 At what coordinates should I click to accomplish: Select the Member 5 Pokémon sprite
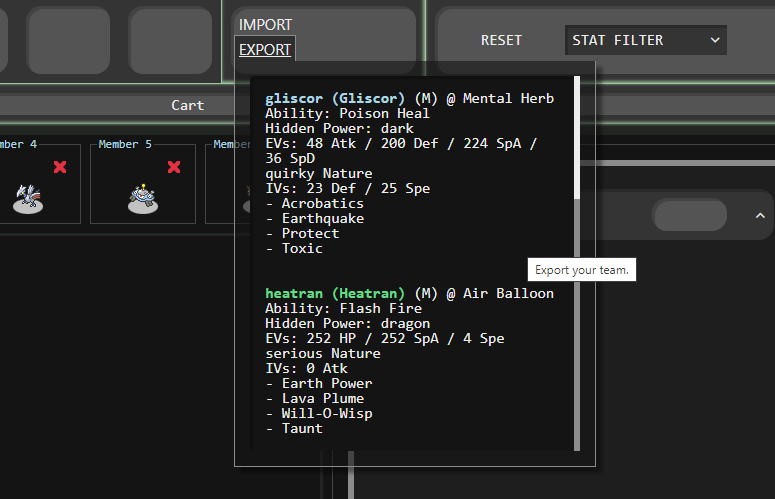[x=143, y=198]
